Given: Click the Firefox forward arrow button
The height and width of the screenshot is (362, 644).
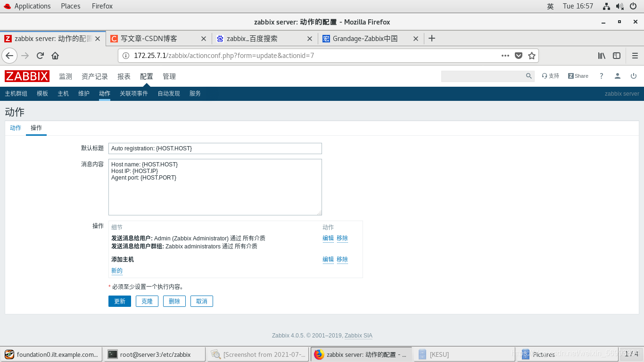Looking at the screenshot, I should (25, 56).
